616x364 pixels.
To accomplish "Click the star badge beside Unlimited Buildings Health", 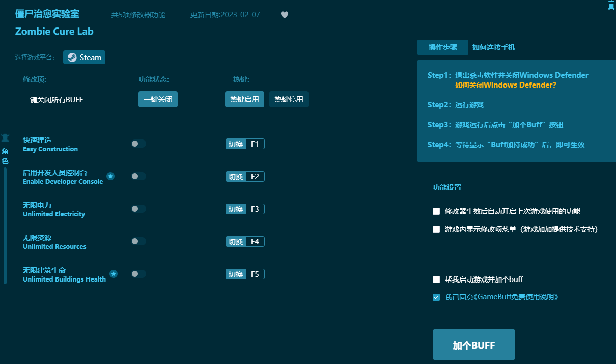I will [x=114, y=274].
